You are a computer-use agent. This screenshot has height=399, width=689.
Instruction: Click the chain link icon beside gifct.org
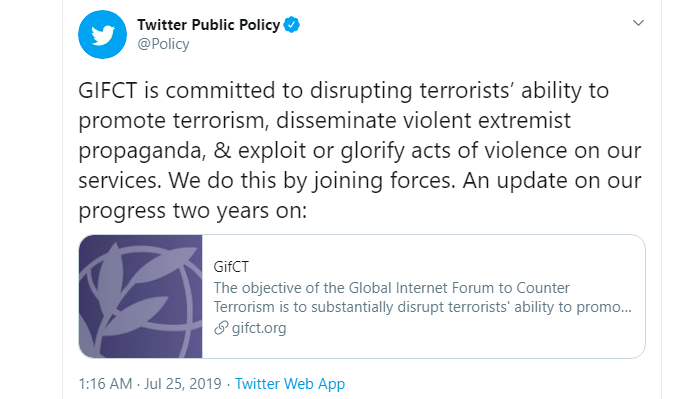[221, 328]
